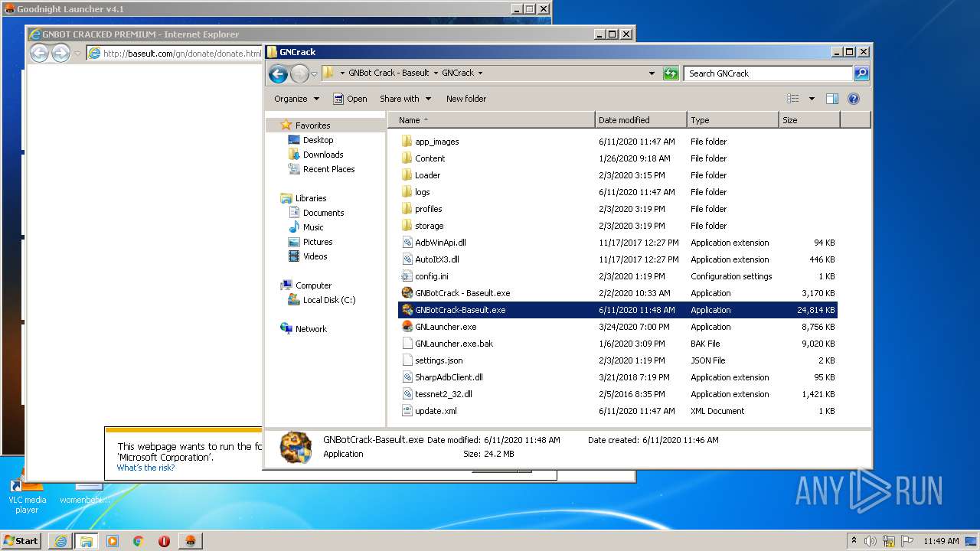Screen dimensions: 980x551
Task: Open Explorer Help icon
Action: click(854, 99)
